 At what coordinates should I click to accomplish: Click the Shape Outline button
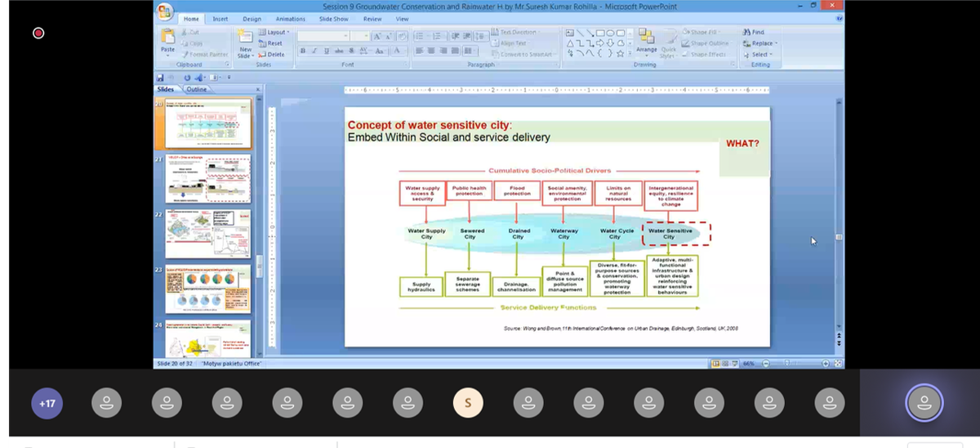click(x=706, y=43)
